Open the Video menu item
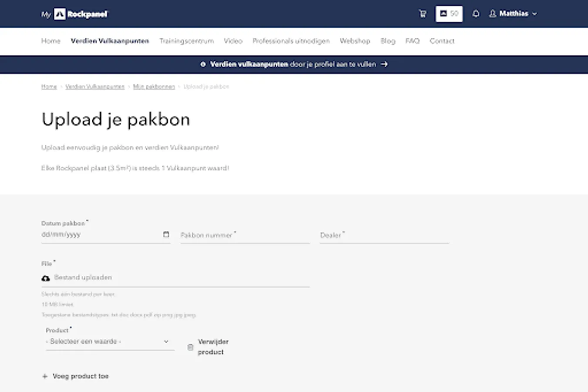 click(x=233, y=41)
